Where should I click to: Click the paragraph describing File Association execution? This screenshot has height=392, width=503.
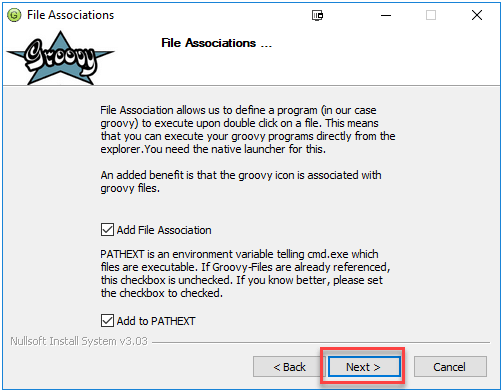tap(248, 130)
